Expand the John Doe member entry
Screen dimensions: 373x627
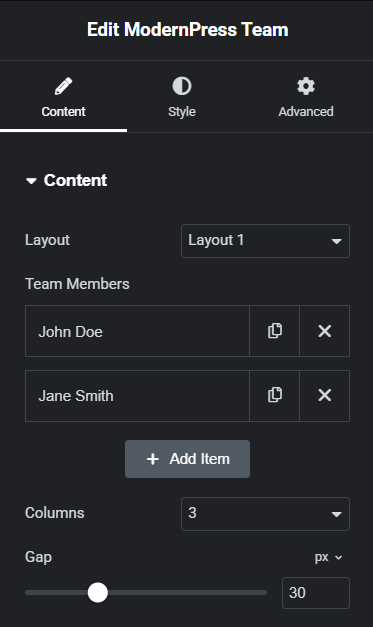click(137, 331)
